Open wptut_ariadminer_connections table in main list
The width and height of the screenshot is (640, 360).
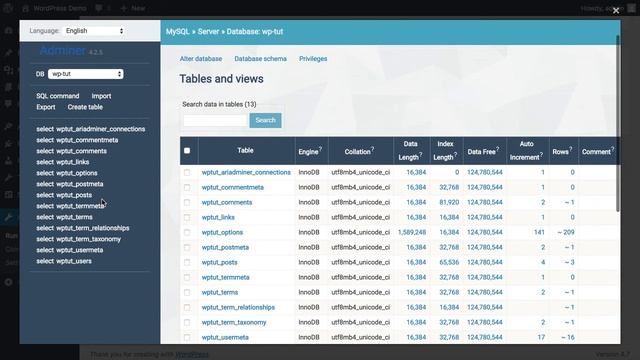[246, 172]
